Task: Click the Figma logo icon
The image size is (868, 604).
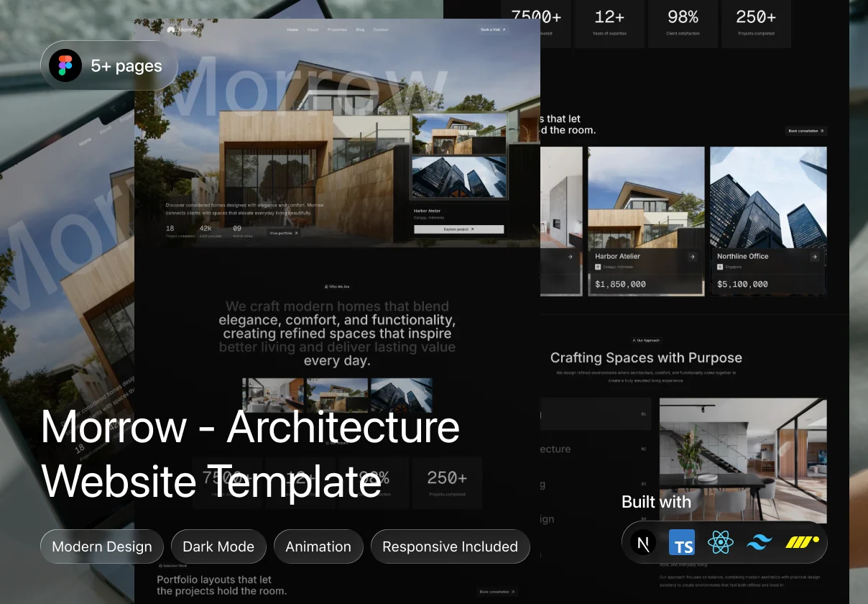Action: (65, 66)
